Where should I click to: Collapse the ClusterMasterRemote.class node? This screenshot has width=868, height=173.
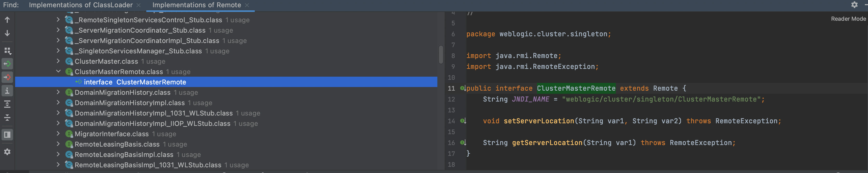[58, 71]
